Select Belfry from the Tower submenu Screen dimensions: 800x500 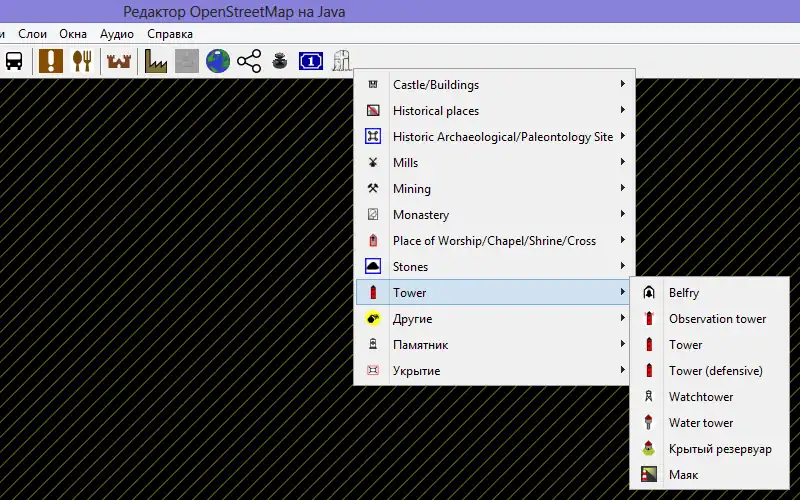684,293
